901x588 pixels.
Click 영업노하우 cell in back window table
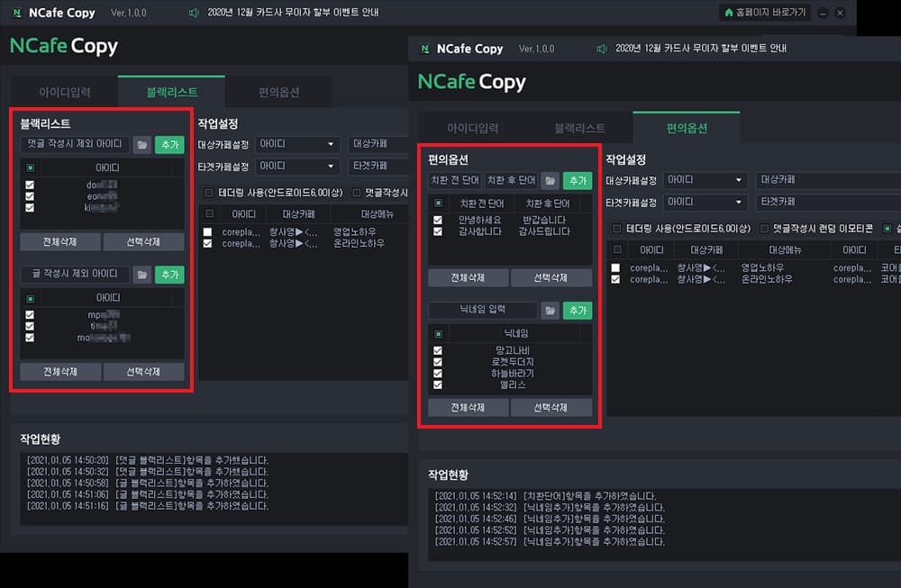[354, 232]
